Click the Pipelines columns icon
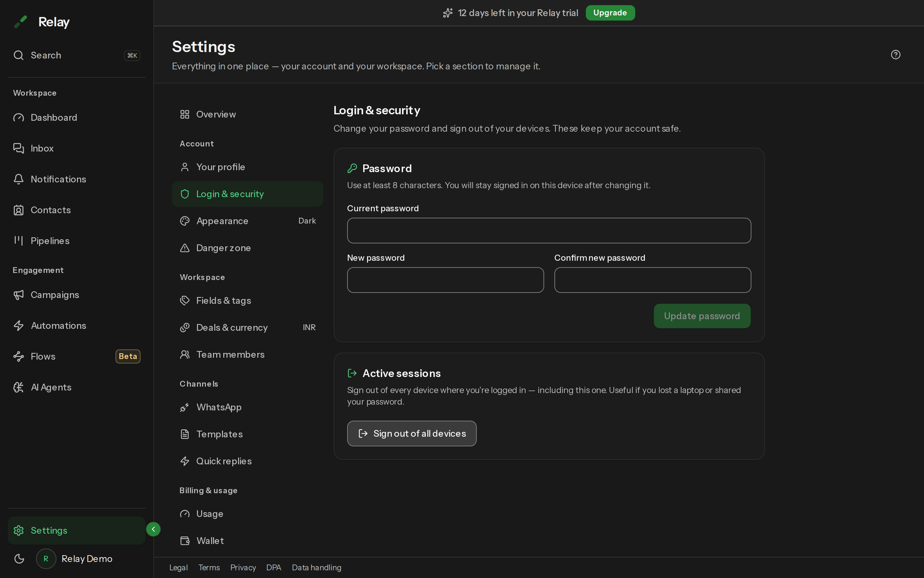The width and height of the screenshot is (924, 578). (18, 241)
